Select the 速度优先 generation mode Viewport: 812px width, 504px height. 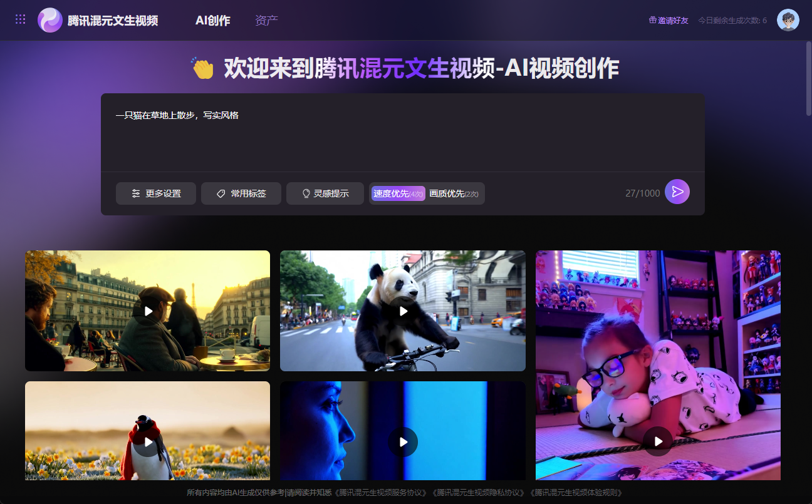[x=398, y=193]
